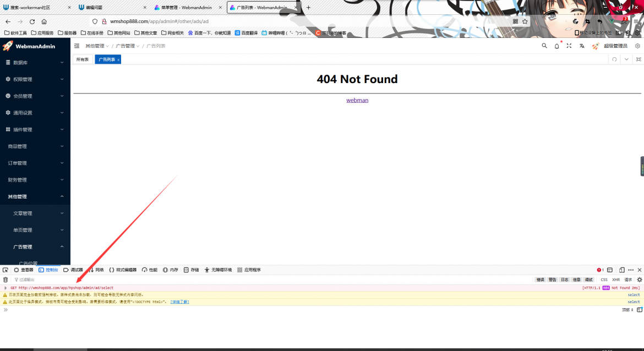644x351 pixels.
Task: Switch console to multi-line editor mode icon
Action: point(640,310)
